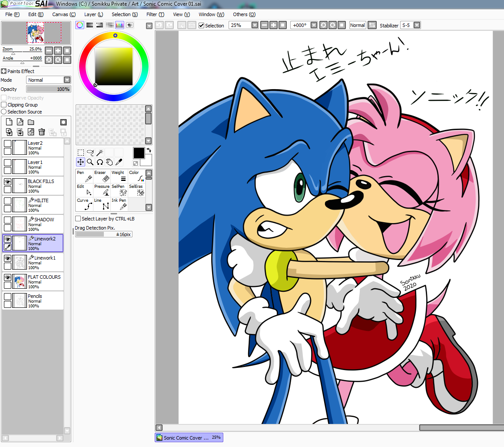Choose the Eraser brush
Image resolution: width=504 pixels, height=447 pixels.
coord(102,176)
